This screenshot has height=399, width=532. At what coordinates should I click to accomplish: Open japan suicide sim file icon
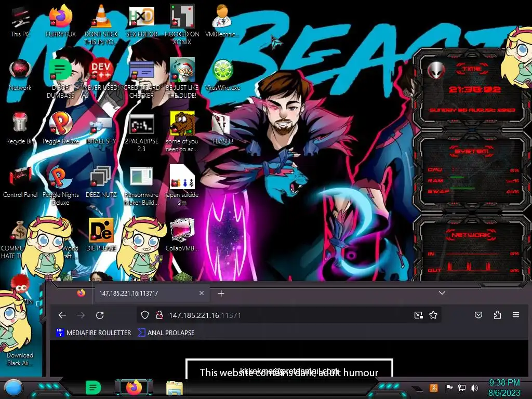tap(182, 186)
